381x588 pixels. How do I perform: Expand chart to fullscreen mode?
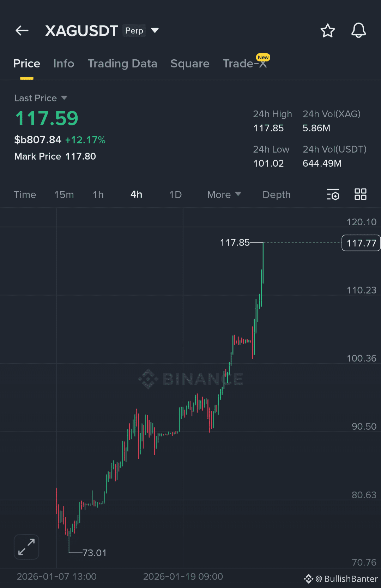(x=26, y=547)
